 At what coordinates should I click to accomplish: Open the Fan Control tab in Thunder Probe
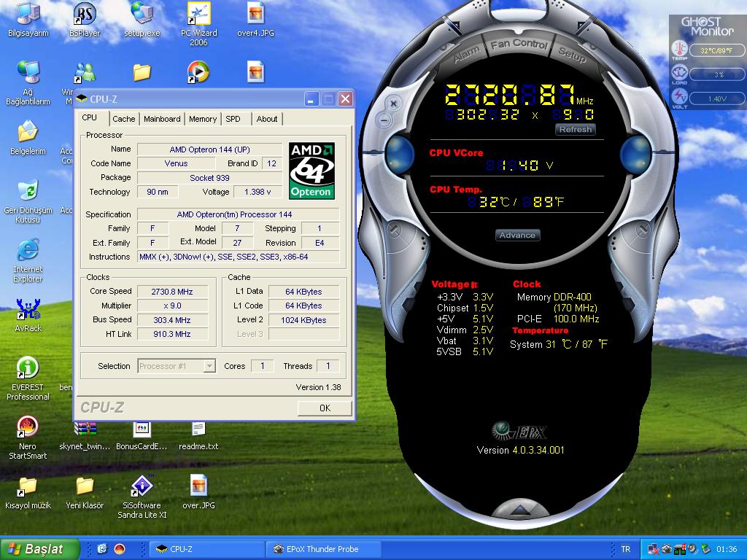click(x=519, y=44)
